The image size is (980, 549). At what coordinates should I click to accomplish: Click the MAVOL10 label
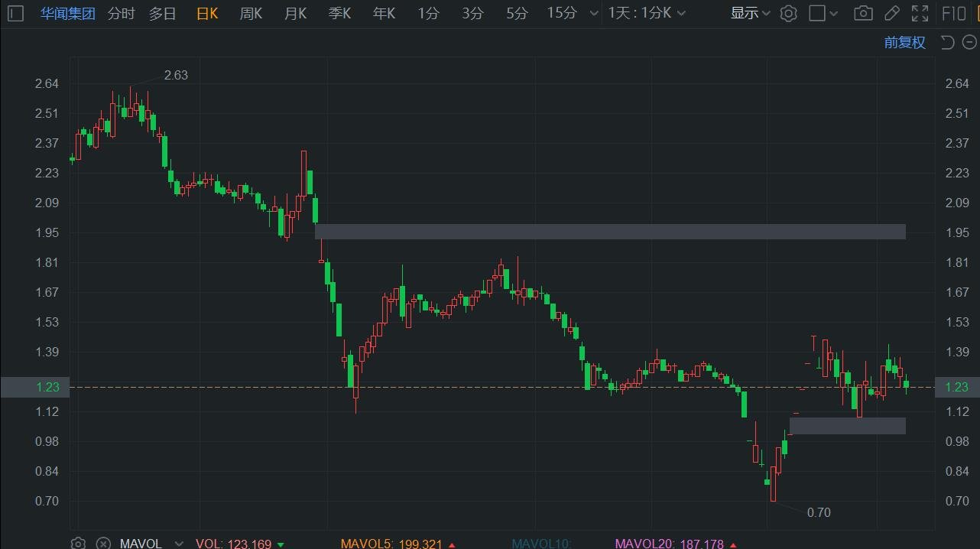(541, 544)
